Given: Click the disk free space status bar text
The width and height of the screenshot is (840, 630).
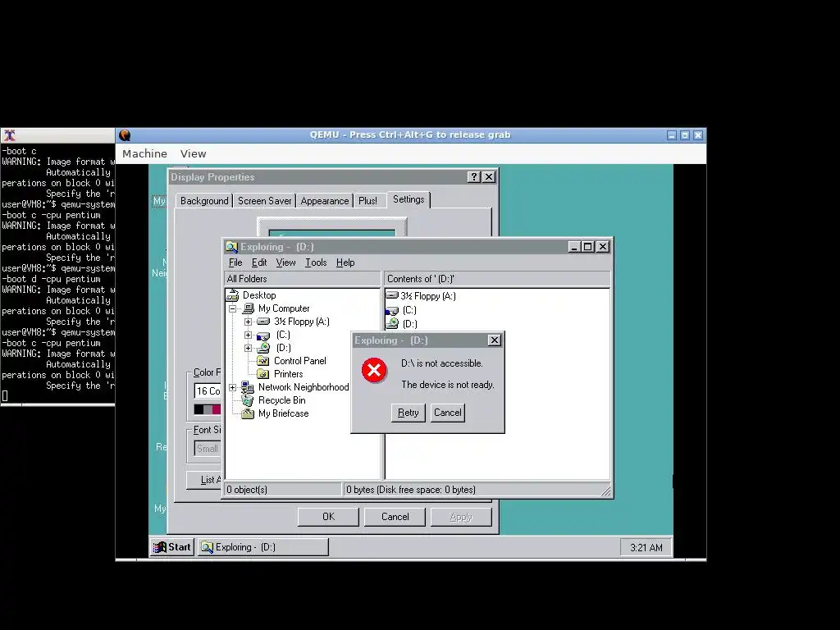Looking at the screenshot, I should (x=411, y=490).
